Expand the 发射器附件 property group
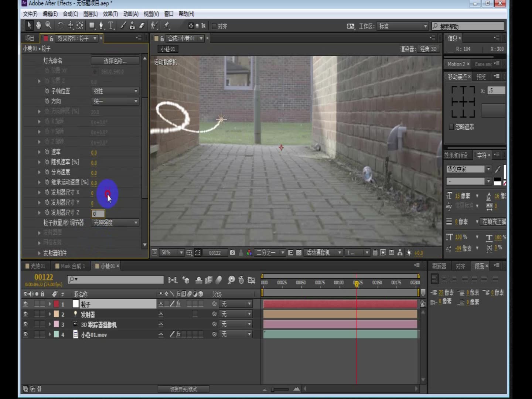Viewport: 532px width, 399px height. tap(40, 253)
